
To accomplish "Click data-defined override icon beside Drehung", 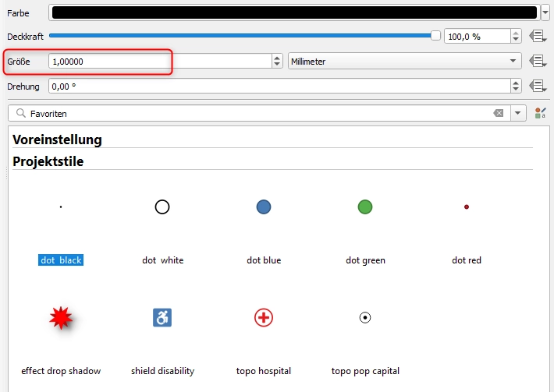I will coord(538,86).
